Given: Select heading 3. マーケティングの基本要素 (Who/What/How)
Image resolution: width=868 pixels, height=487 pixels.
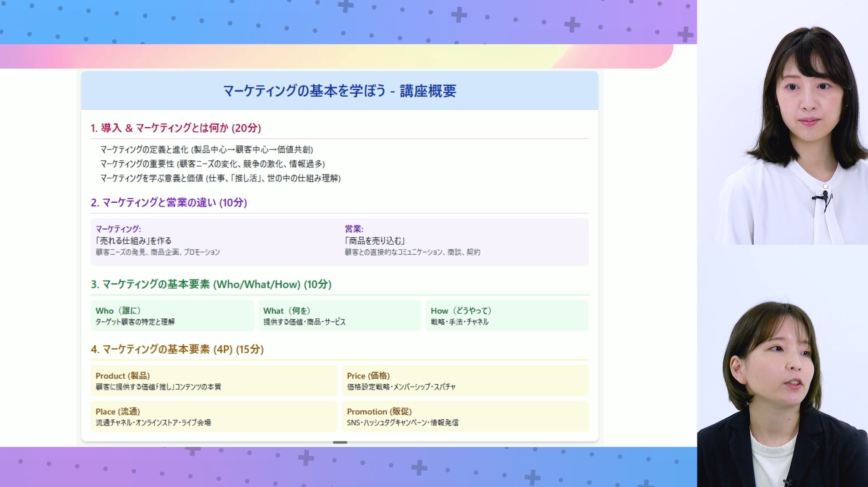Looking at the screenshot, I should [x=211, y=285].
